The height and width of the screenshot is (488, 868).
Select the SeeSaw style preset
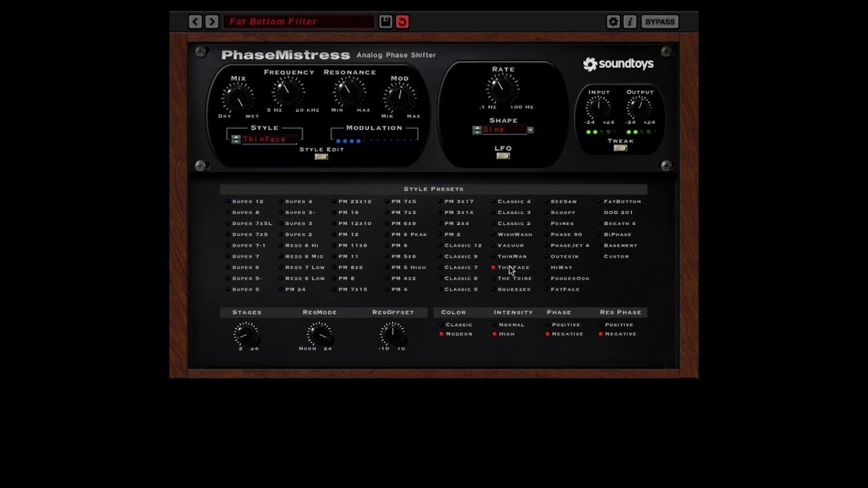click(561, 201)
